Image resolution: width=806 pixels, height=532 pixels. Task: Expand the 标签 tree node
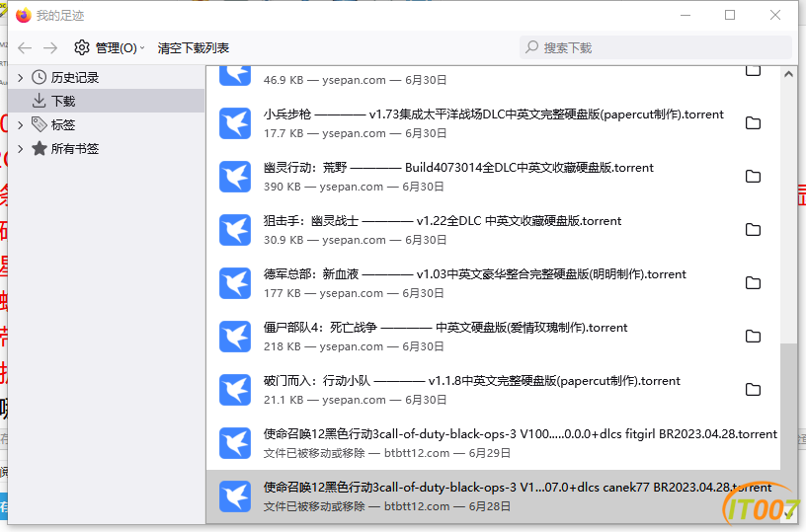pos(20,124)
